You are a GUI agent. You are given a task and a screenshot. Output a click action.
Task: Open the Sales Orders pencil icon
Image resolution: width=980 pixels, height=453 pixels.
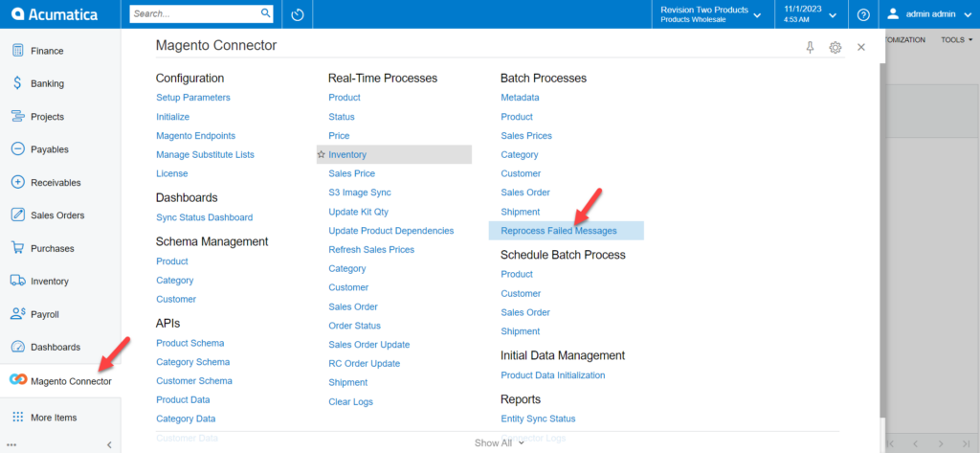[x=17, y=215]
